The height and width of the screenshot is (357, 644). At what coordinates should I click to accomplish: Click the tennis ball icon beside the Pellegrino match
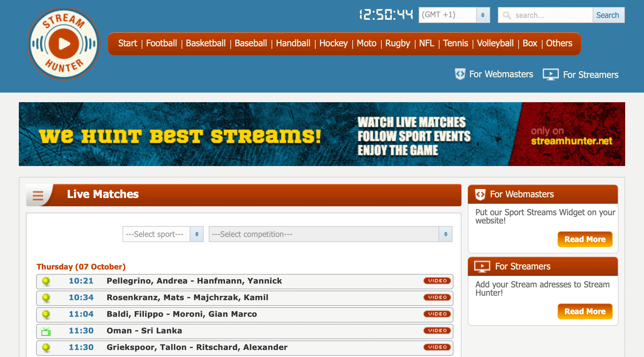click(x=46, y=281)
